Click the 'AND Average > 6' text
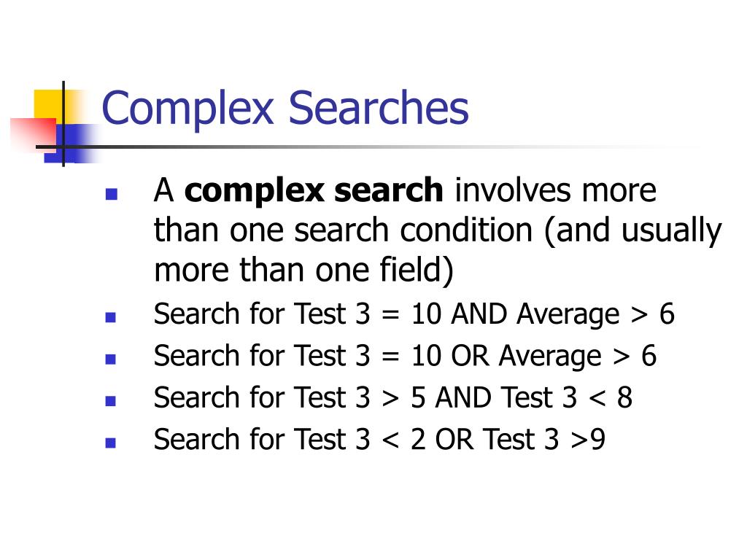Screen dimensions: 747x560 (562, 315)
